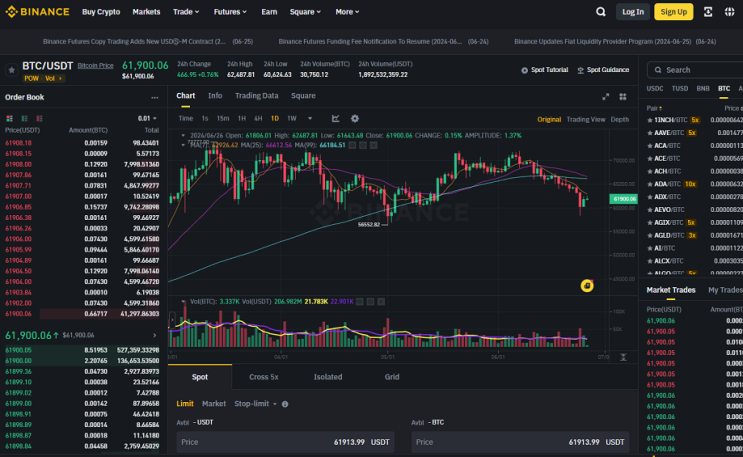
Task: Select the Market order type
Action: (x=214, y=403)
